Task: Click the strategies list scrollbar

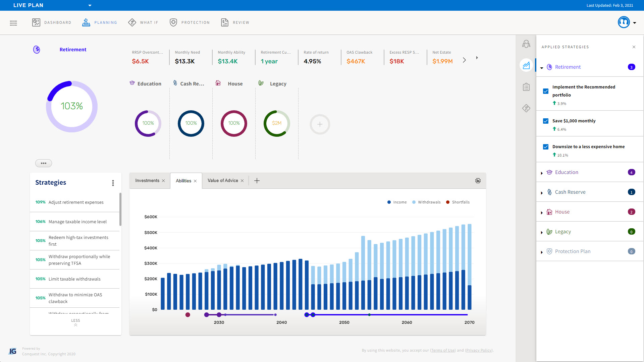Action: coord(120,209)
